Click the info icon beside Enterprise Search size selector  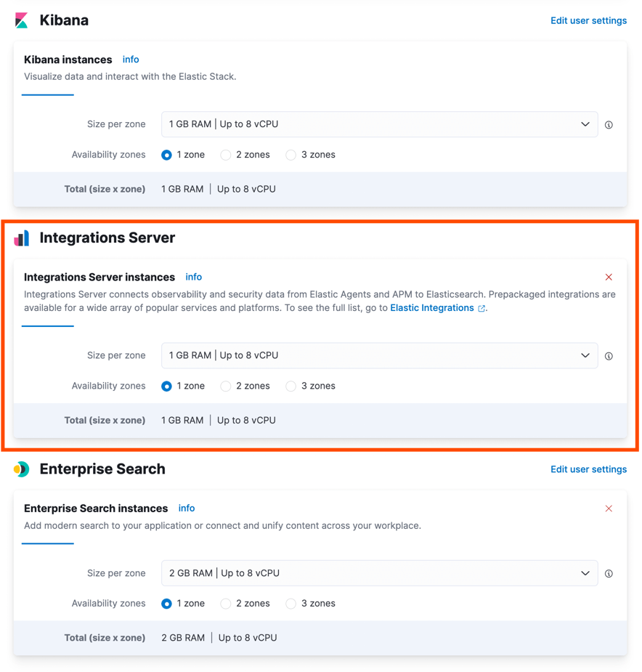[609, 573]
